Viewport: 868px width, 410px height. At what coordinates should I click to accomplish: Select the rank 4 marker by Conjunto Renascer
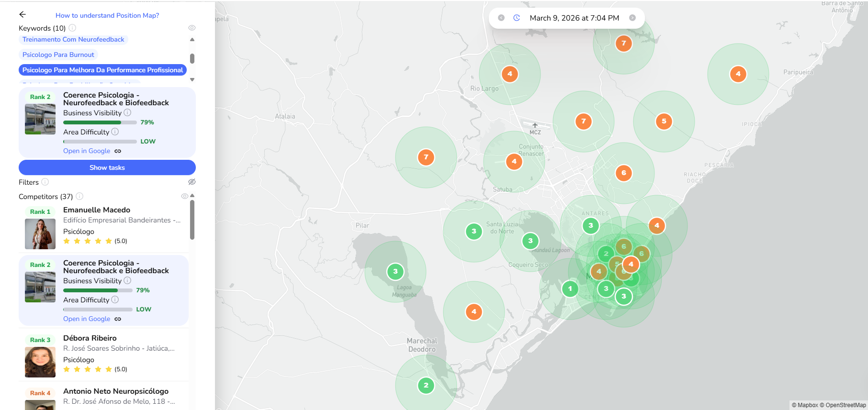[x=514, y=161]
